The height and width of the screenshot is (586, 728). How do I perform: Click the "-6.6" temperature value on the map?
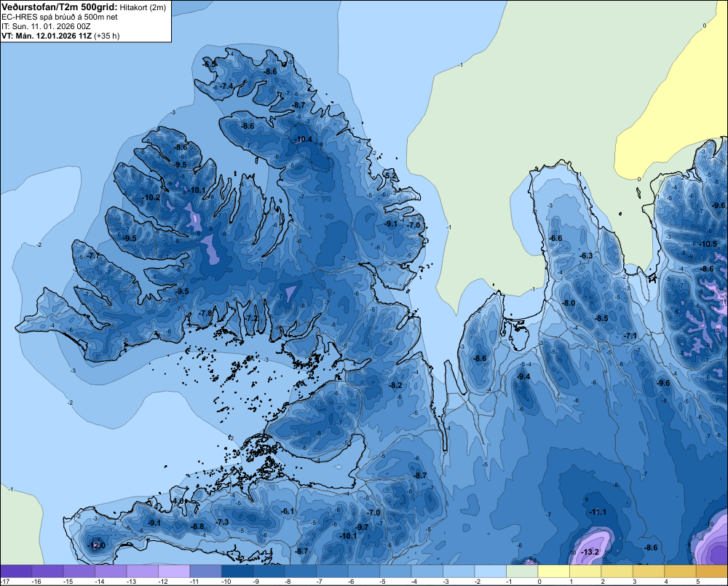pyautogui.click(x=555, y=238)
